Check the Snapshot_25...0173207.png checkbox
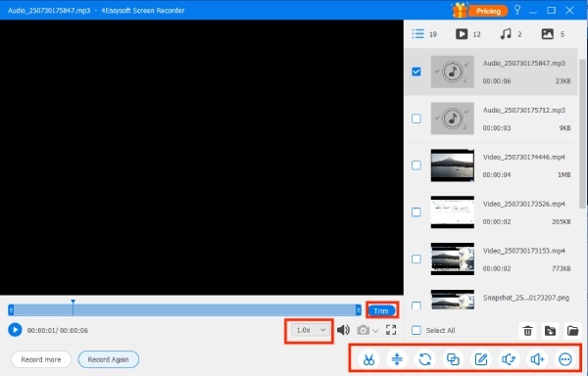Image resolution: width=588 pixels, height=376 pixels. [416, 305]
